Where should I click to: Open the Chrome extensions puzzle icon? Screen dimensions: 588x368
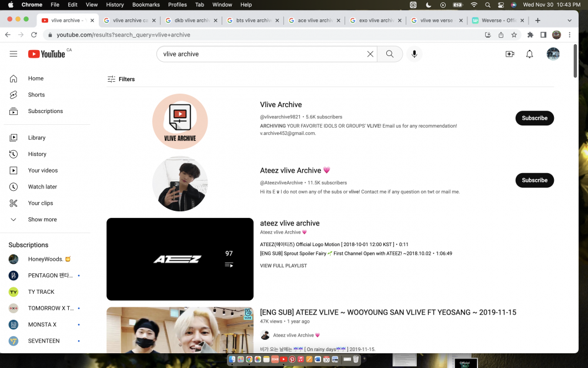tap(530, 35)
